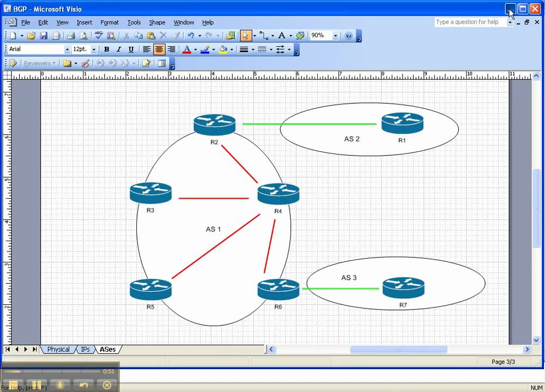The height and width of the screenshot is (392, 545).
Task: Toggle the microphone button on the recorder overlay
Action: 60,385
